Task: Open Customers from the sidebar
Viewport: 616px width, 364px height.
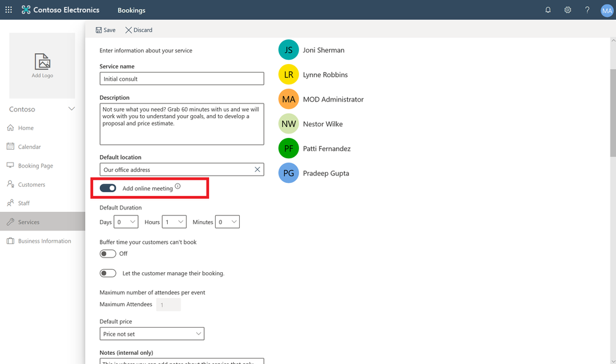Action: point(43,184)
